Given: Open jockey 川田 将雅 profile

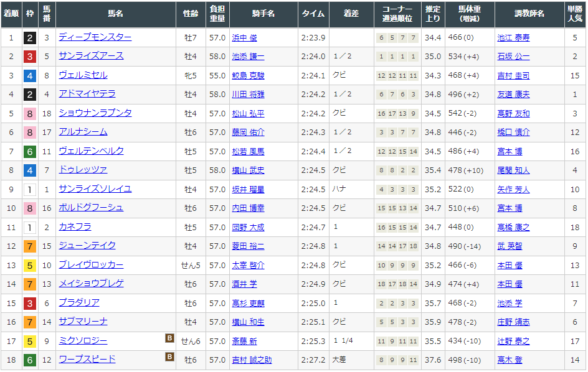Looking at the screenshot, I should pos(247,95).
